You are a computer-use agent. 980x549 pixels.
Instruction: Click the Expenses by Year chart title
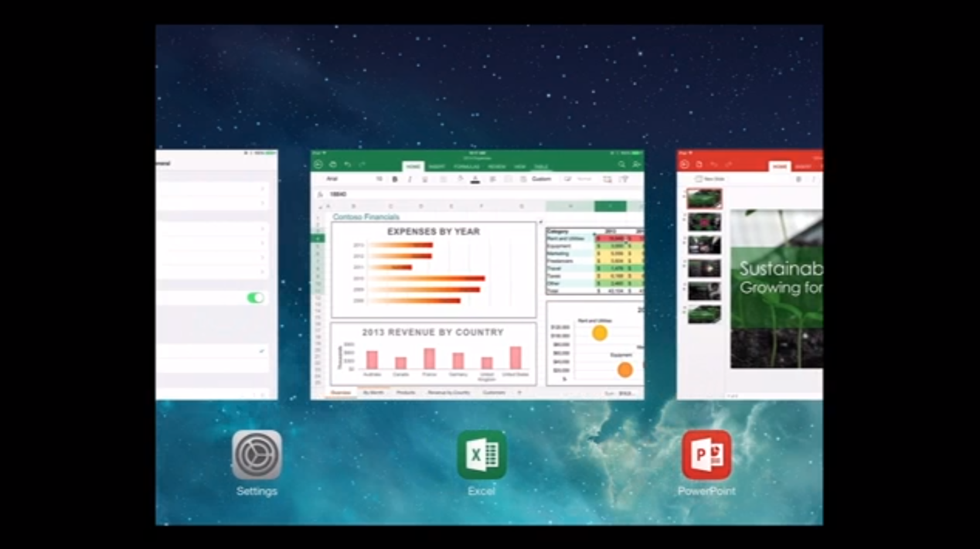click(x=434, y=231)
